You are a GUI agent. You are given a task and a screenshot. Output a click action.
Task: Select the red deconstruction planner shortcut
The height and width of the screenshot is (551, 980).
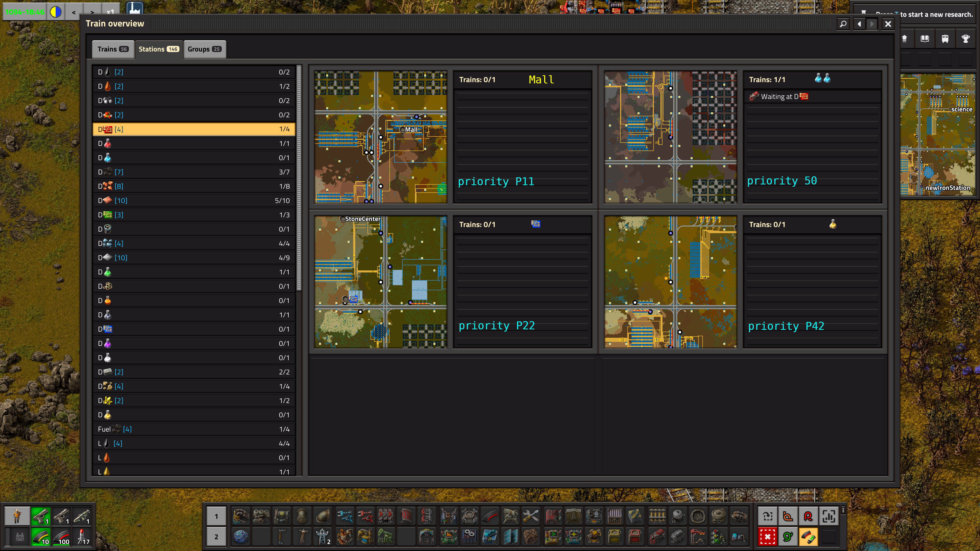tap(767, 536)
